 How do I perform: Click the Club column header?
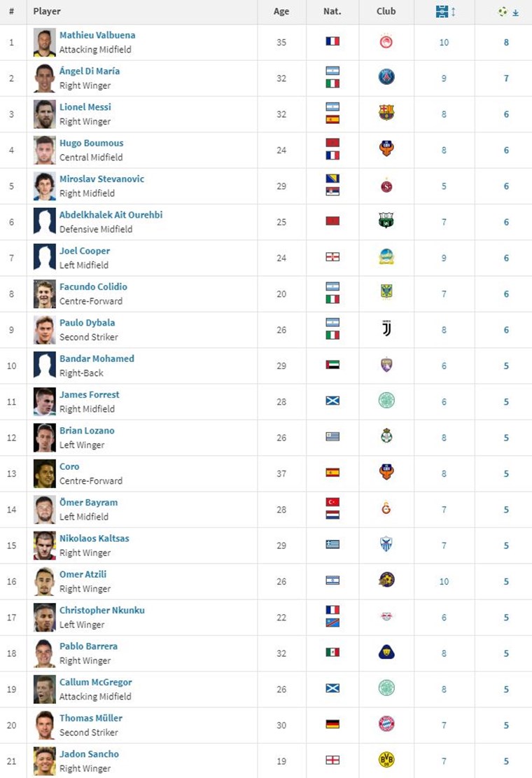pyautogui.click(x=386, y=11)
